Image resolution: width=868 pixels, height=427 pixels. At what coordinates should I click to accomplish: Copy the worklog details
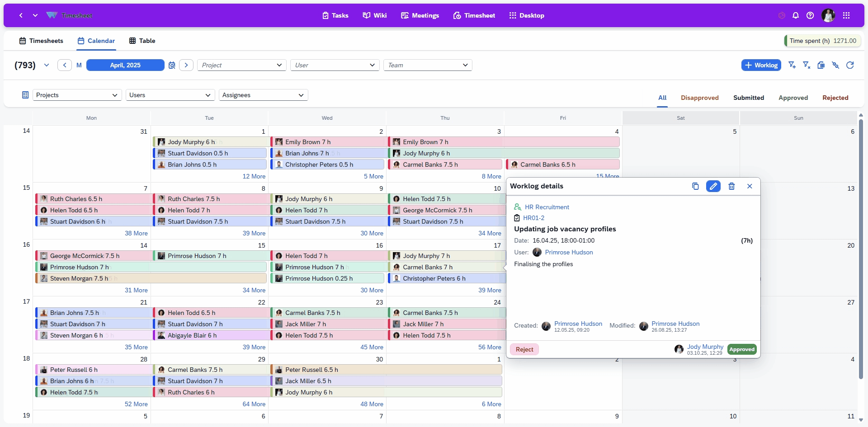[x=695, y=186]
